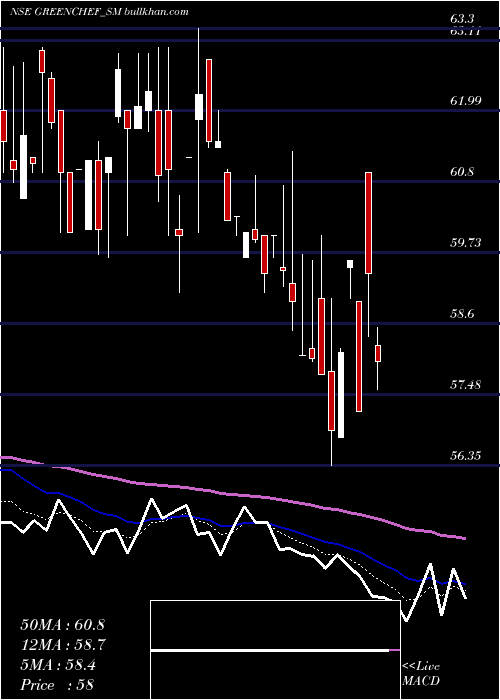
Task: Click the 50MA : 60.8 readout
Action: coord(62,625)
